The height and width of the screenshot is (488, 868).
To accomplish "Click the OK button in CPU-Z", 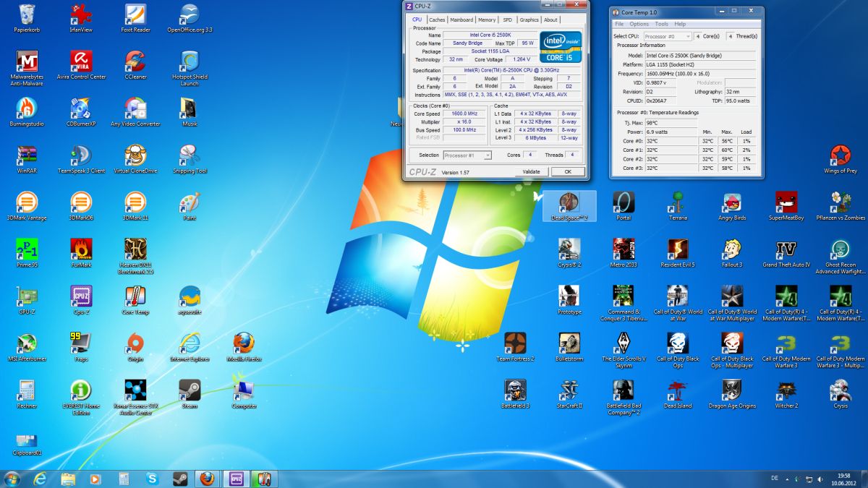I will (x=568, y=172).
